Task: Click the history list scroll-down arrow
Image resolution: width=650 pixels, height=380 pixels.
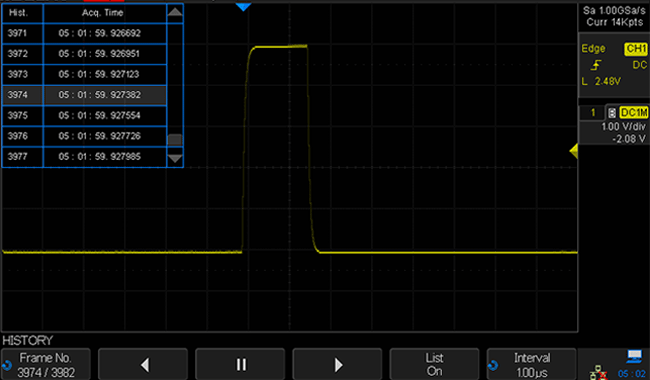Action: coord(175,158)
